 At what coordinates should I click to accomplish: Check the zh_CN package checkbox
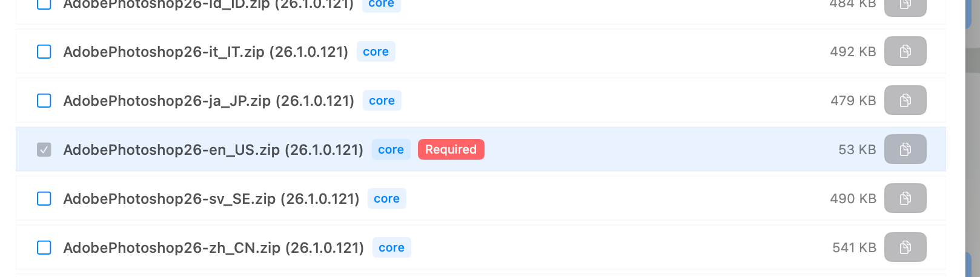tap(44, 247)
